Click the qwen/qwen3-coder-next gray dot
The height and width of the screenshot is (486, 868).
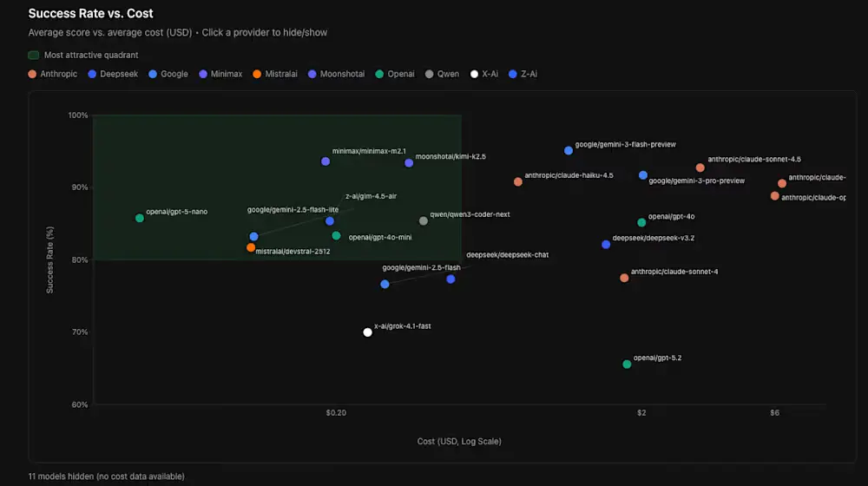(424, 220)
